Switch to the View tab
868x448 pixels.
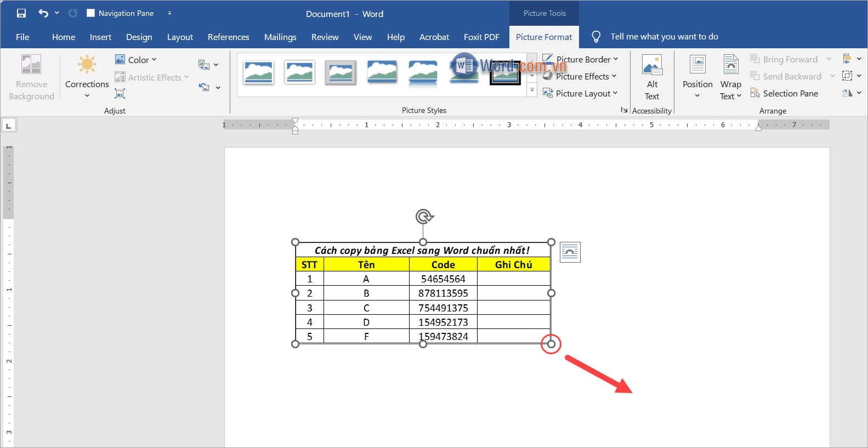point(362,37)
